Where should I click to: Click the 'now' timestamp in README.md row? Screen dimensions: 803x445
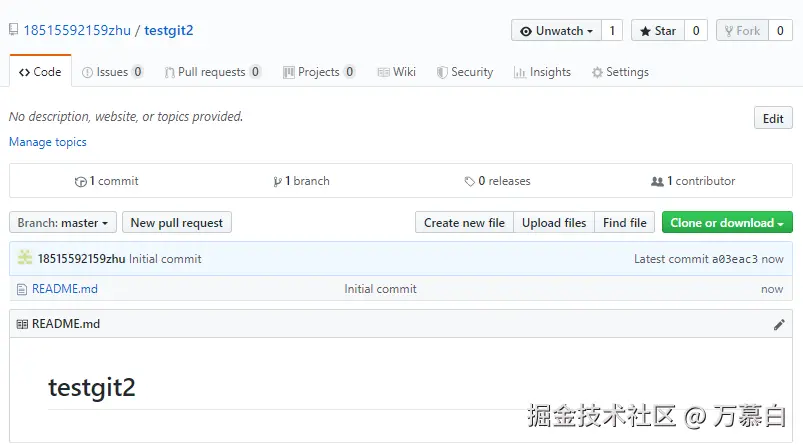772,289
